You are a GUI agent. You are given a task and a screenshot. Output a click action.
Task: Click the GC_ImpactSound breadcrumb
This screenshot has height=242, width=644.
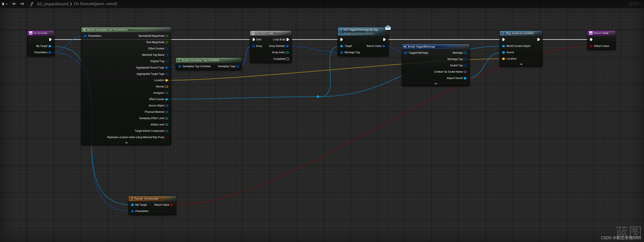(53, 4)
